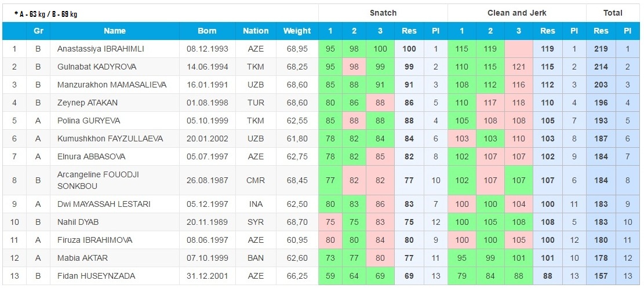Click the Nation column header
644x288 pixels.
[256, 31]
